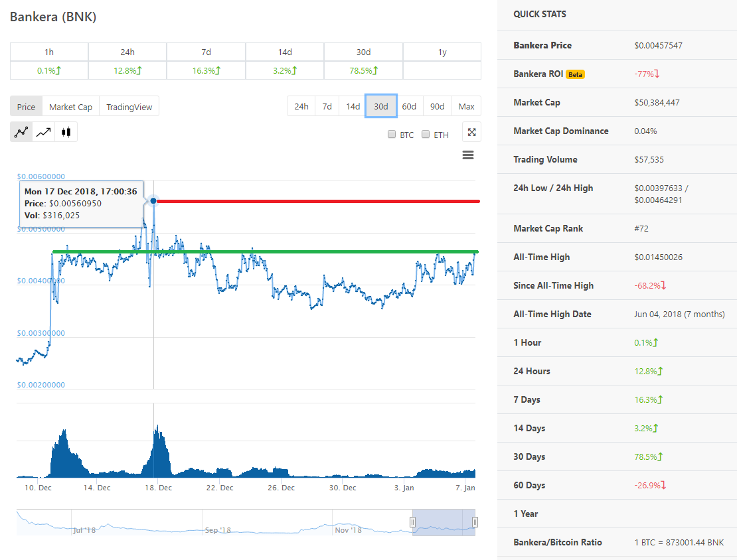Switch to the Market Cap tab
The width and height of the screenshot is (737, 560).
(x=70, y=107)
